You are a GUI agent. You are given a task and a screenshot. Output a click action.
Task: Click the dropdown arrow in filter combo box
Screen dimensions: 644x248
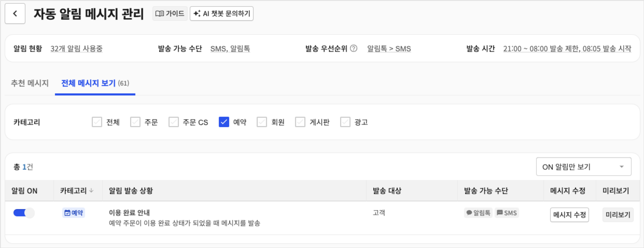[x=622, y=167]
